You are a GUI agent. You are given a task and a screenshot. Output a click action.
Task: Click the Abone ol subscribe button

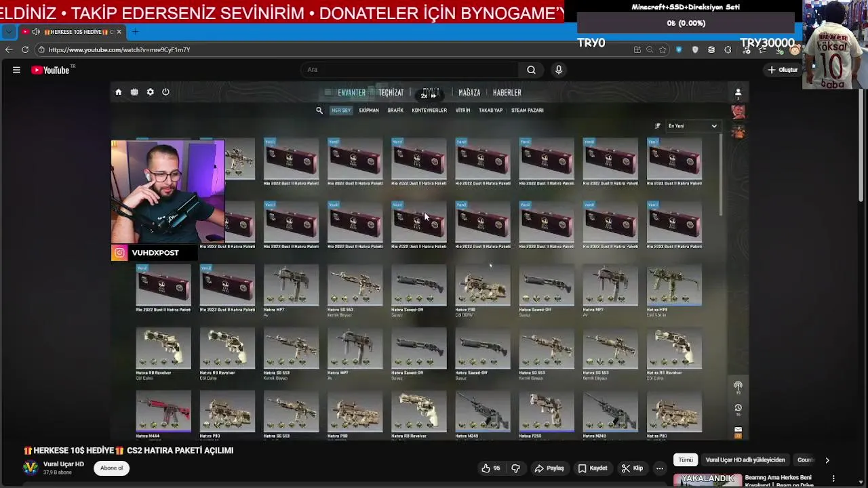coord(111,468)
